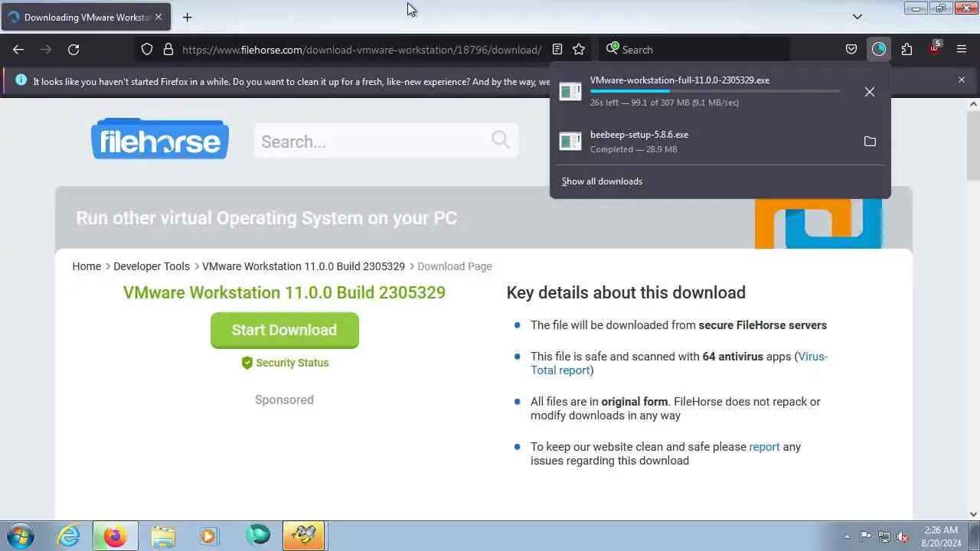Click the Firefox Search box
This screenshot has height=551, width=980.
click(x=694, y=49)
